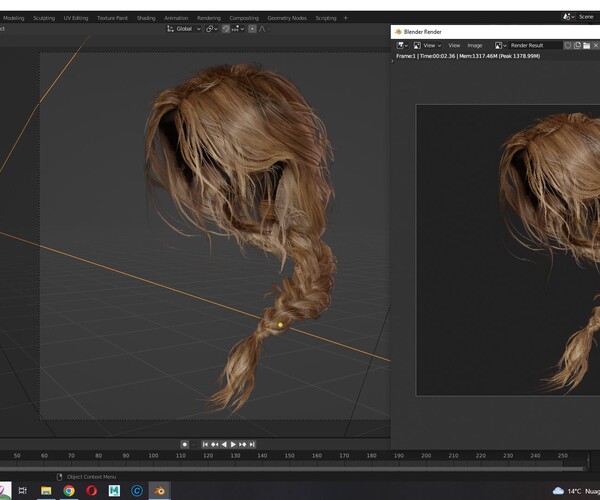600x500 pixels.
Task: Click the Render Result image name field
Action: tap(535, 46)
